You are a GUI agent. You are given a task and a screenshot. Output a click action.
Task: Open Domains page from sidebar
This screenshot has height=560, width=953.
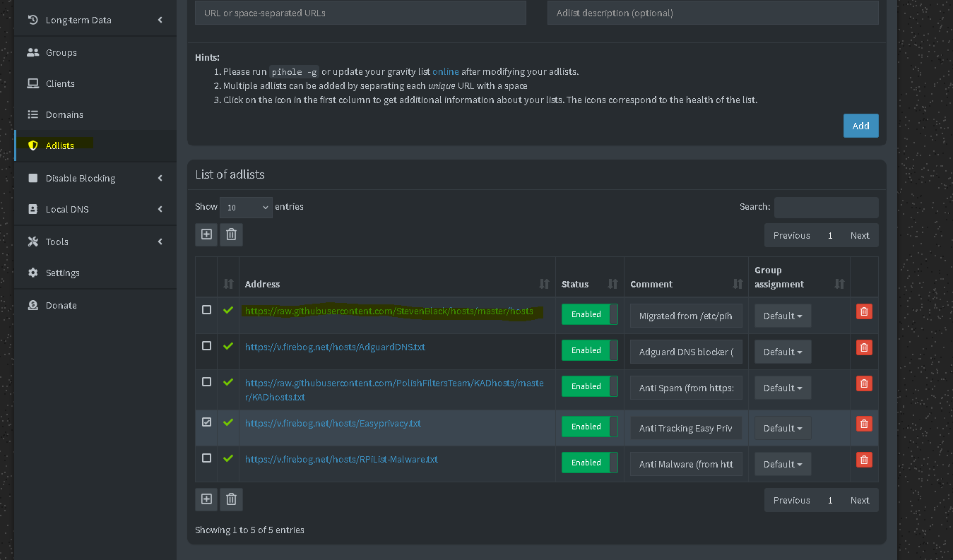64,114
